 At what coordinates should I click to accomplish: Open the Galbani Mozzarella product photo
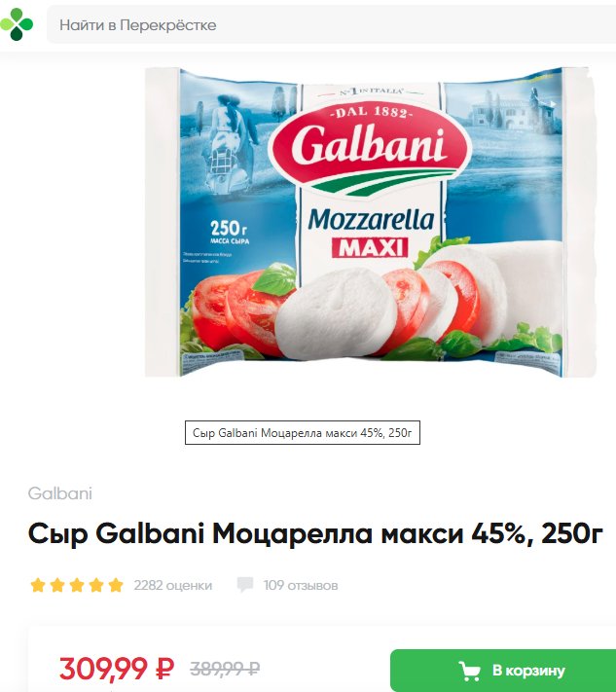367,222
